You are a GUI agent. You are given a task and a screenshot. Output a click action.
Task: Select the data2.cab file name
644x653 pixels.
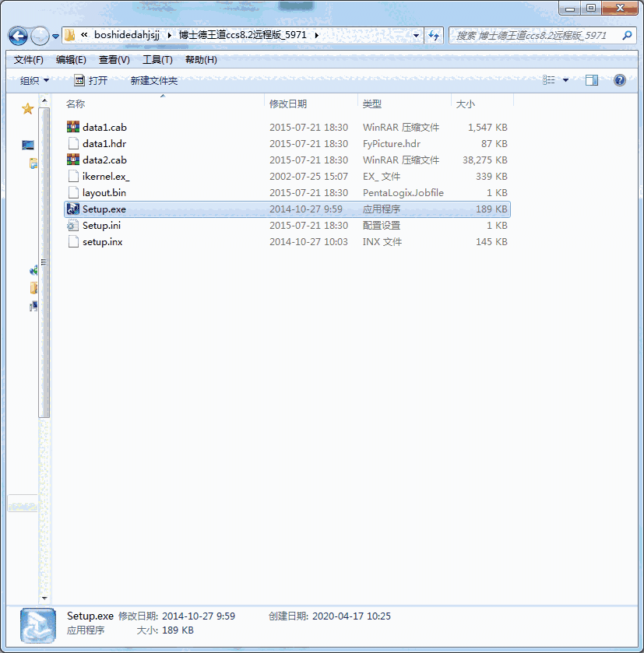pos(104,160)
